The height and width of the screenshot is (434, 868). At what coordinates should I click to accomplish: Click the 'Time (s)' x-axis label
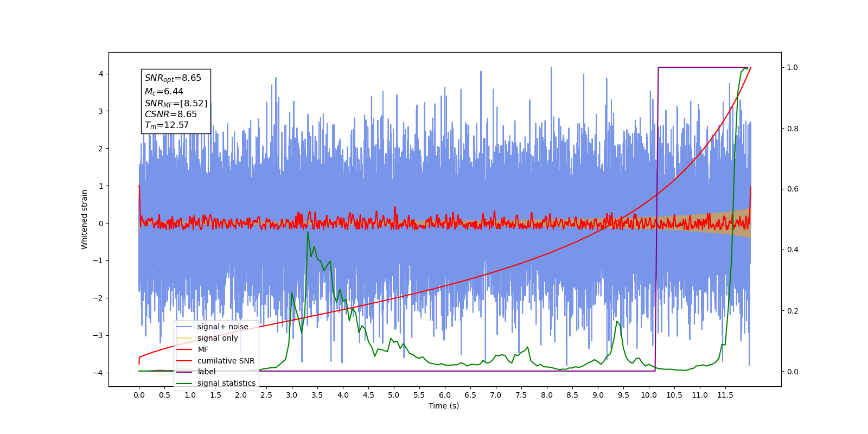pyautogui.click(x=444, y=406)
